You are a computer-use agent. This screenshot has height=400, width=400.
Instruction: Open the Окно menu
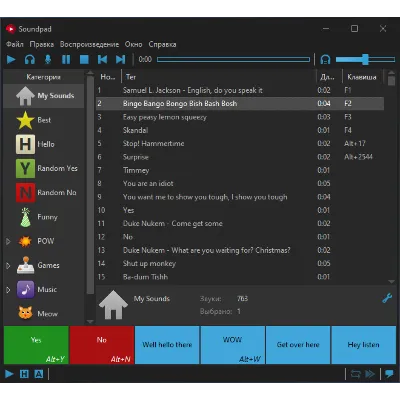pyautogui.click(x=133, y=44)
